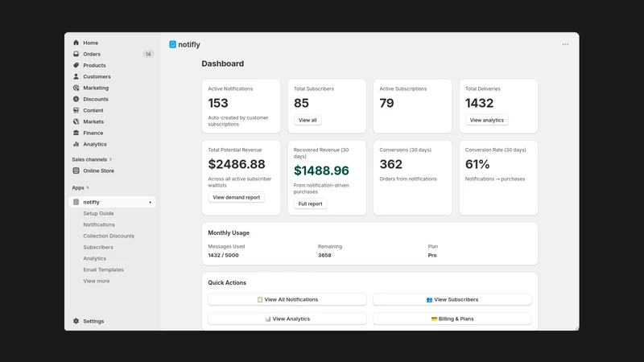
Task: Click the Active Notifications value 153
Action: tap(218, 103)
